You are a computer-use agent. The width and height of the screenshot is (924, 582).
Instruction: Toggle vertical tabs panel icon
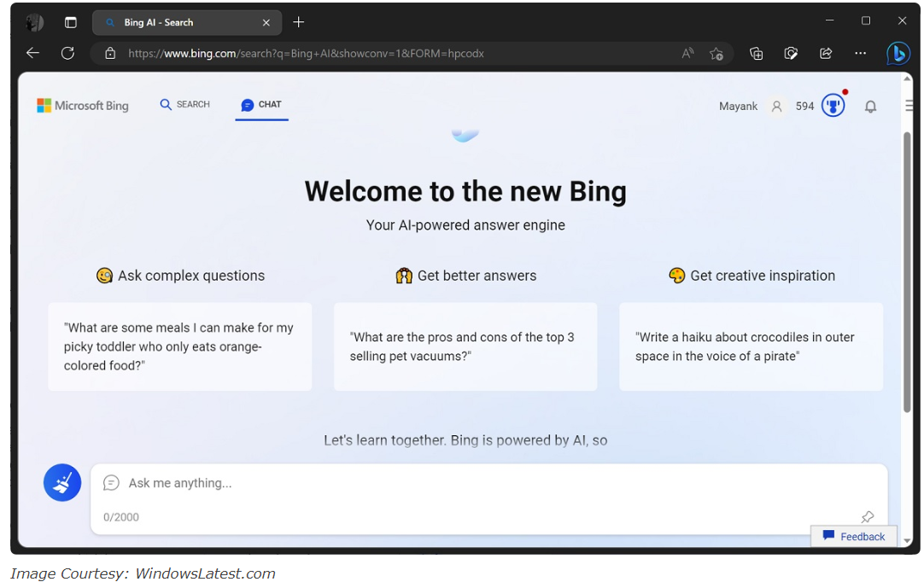pyautogui.click(x=71, y=22)
